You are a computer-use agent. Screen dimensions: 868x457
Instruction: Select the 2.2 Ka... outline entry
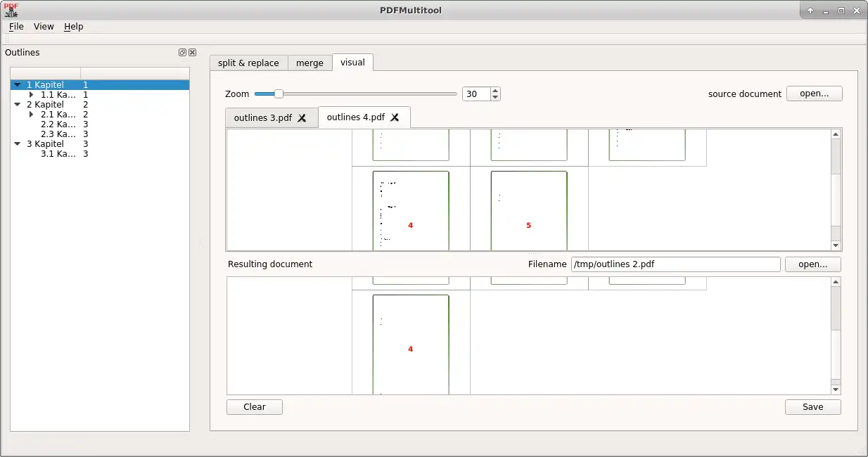pos(58,124)
